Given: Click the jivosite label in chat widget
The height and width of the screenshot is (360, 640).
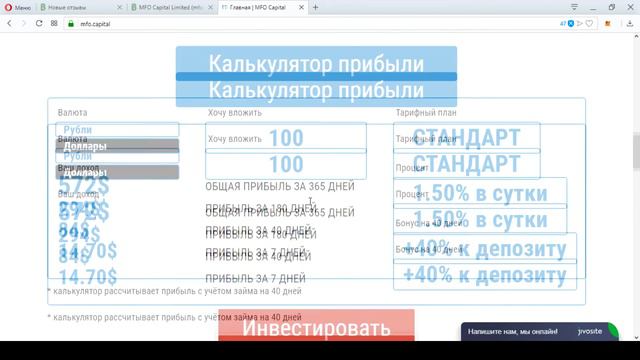Looking at the screenshot, I should click(590, 331).
